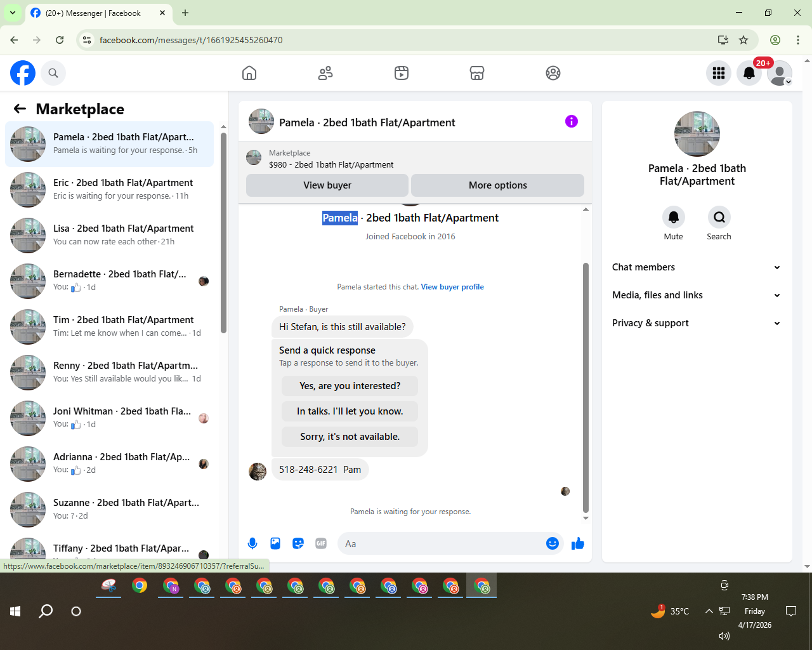Click the message input field Aa
Image resolution: width=812 pixels, height=650 pixels.
click(x=441, y=543)
